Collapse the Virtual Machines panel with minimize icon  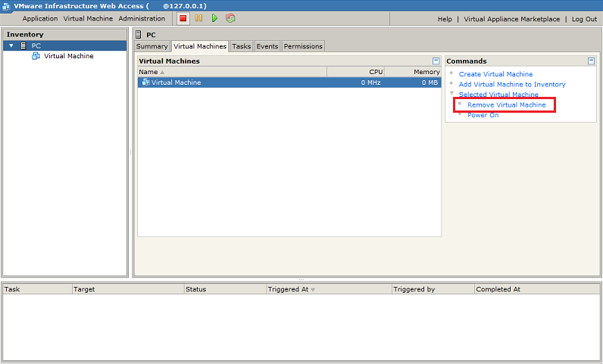coord(436,61)
